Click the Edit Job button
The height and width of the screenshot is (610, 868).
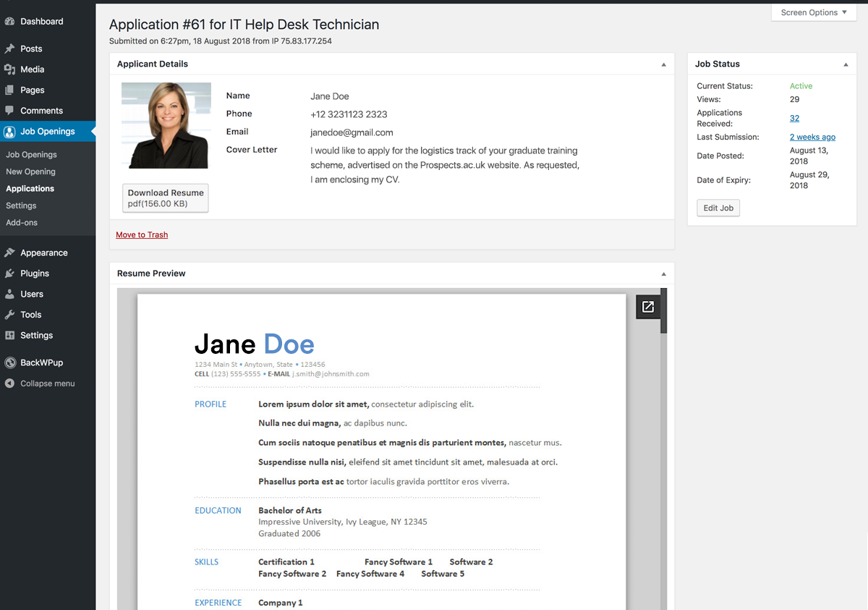click(x=718, y=208)
